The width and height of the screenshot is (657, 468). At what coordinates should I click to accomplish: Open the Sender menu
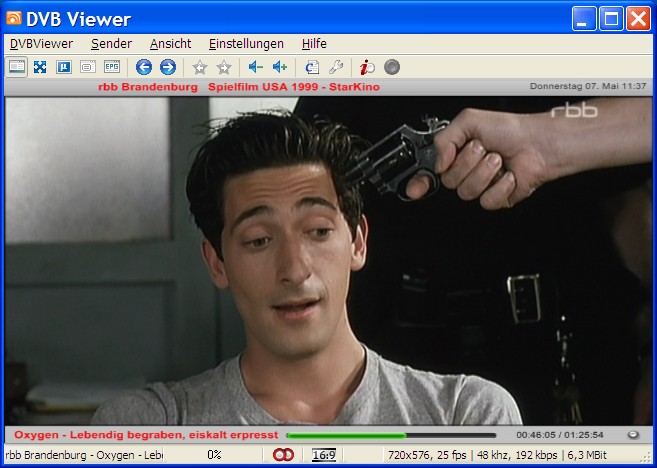(x=111, y=44)
